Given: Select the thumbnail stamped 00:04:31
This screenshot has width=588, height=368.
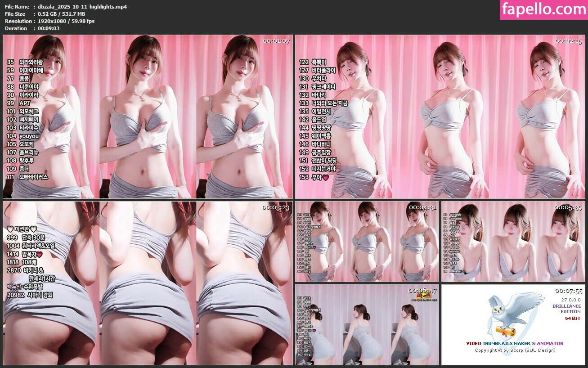Looking at the screenshot, I should pyautogui.click(x=367, y=242).
